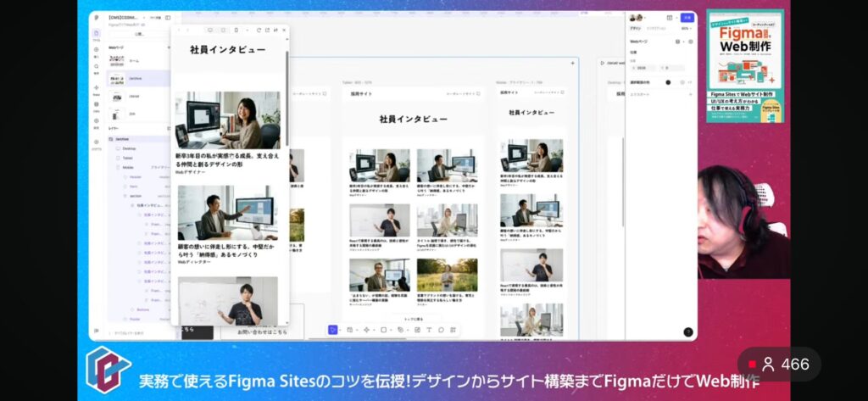
Task: Click the black background color swatch
Action: click(668, 82)
